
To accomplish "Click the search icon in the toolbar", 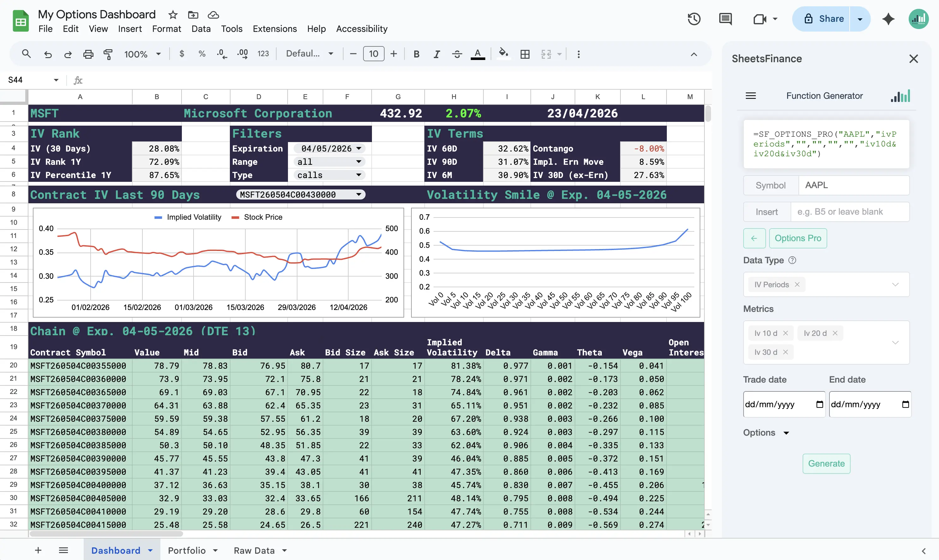I will coord(26,54).
